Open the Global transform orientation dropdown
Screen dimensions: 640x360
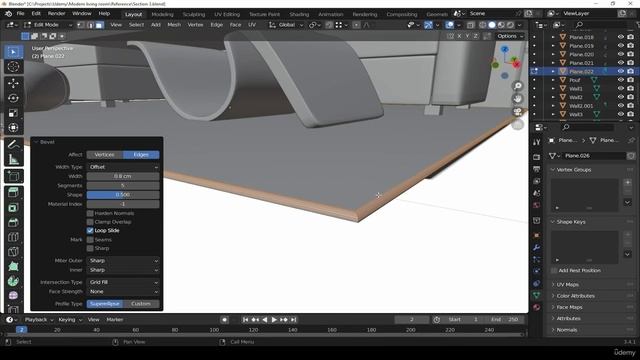[287, 25]
